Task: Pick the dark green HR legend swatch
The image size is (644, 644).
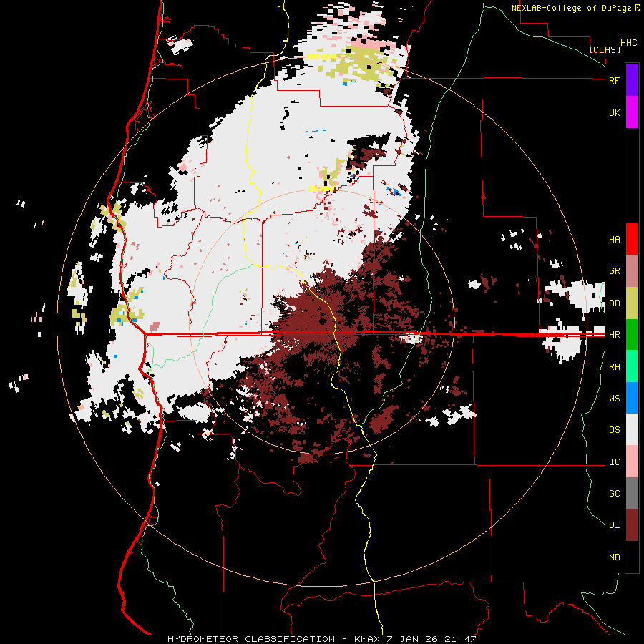Action: pyautogui.click(x=632, y=334)
